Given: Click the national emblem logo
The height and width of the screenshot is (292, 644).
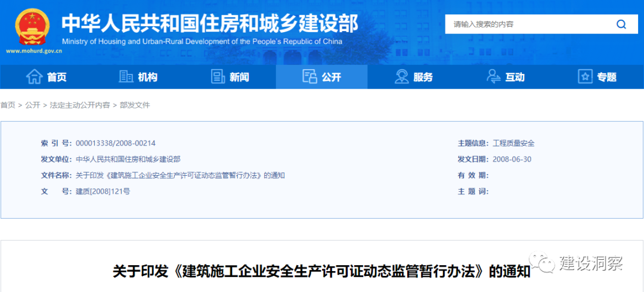Looking at the screenshot, I should 33,27.
